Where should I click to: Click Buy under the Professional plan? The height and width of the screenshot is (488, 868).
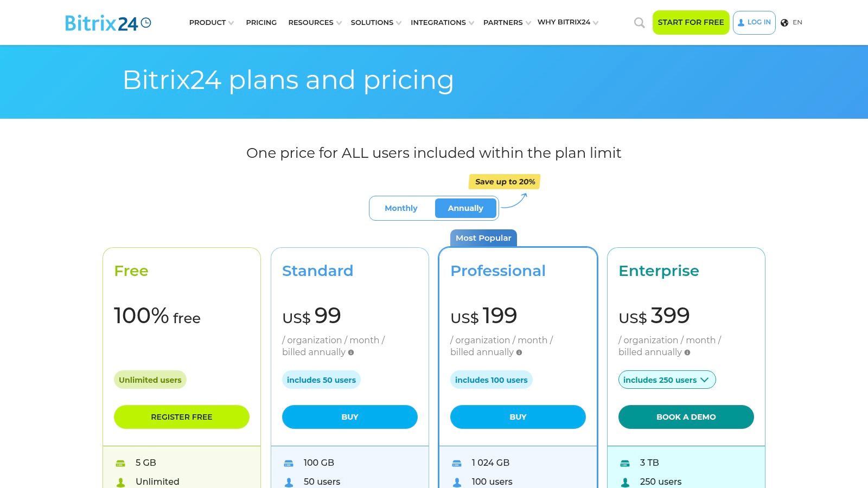point(518,417)
